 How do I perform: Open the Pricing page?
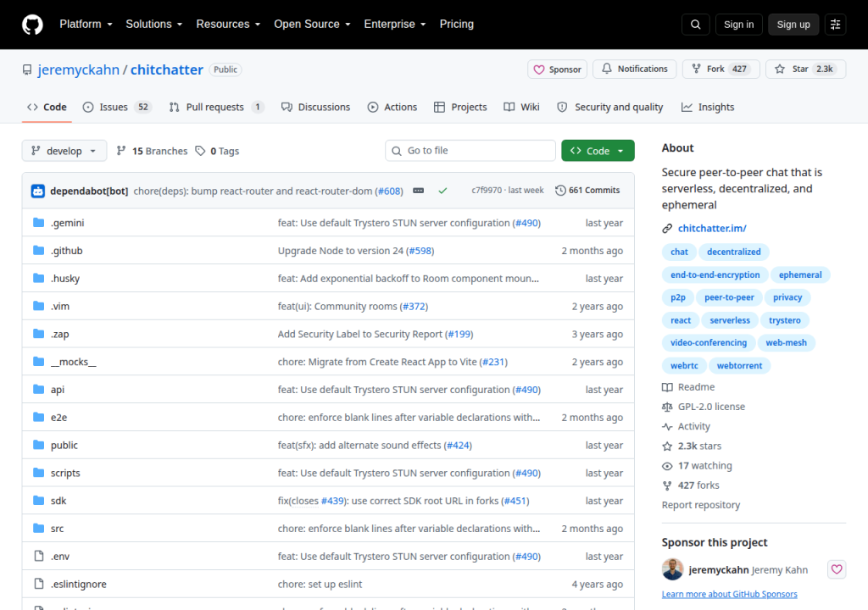click(x=457, y=25)
